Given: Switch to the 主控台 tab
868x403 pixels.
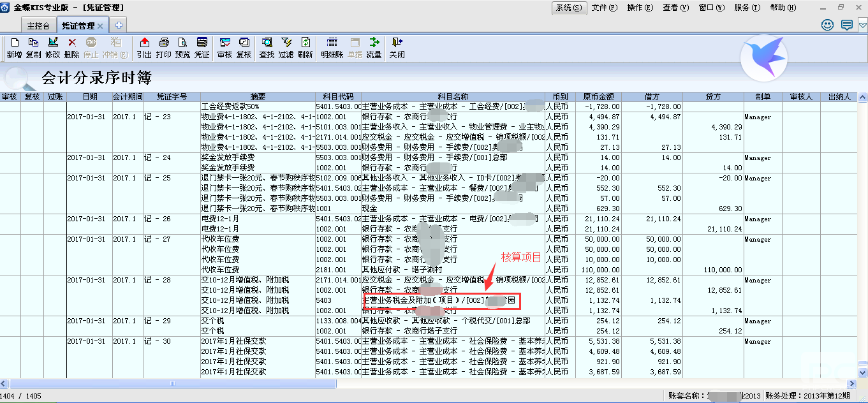Looking at the screenshot, I should [39, 26].
